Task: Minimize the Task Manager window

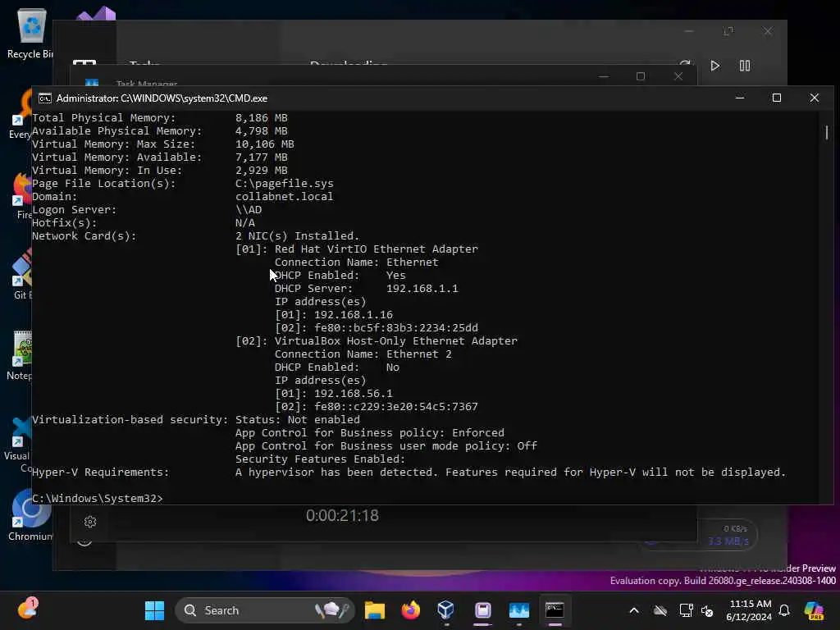Action: coord(604,76)
